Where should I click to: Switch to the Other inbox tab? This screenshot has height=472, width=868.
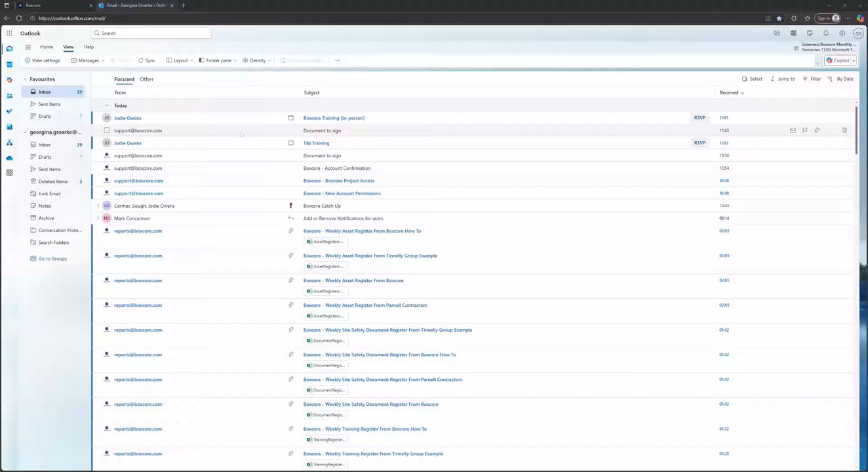pos(147,79)
